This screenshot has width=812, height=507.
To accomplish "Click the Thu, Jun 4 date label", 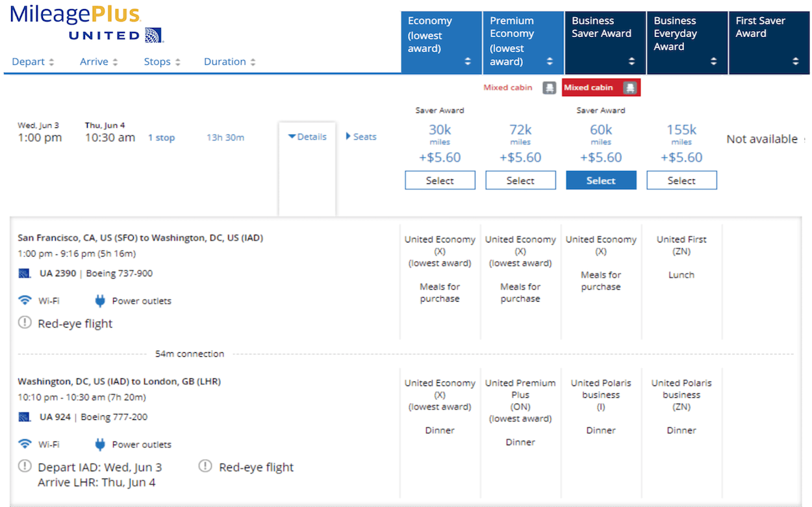I will (105, 125).
